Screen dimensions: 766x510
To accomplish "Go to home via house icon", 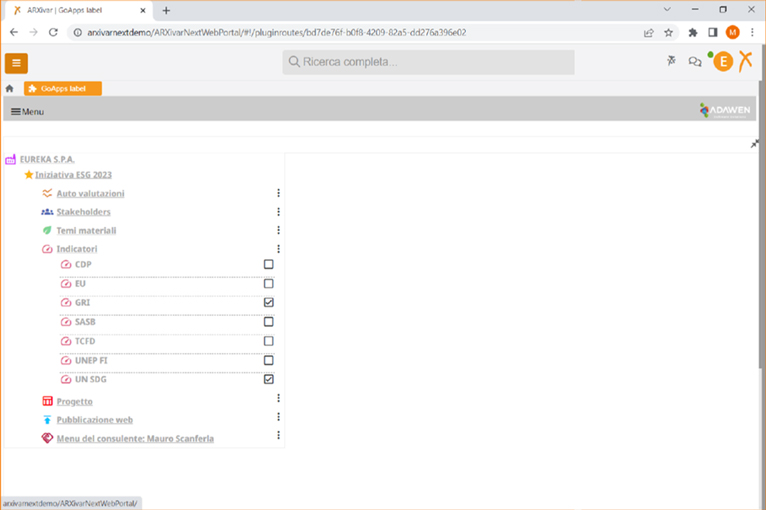I will (10, 89).
